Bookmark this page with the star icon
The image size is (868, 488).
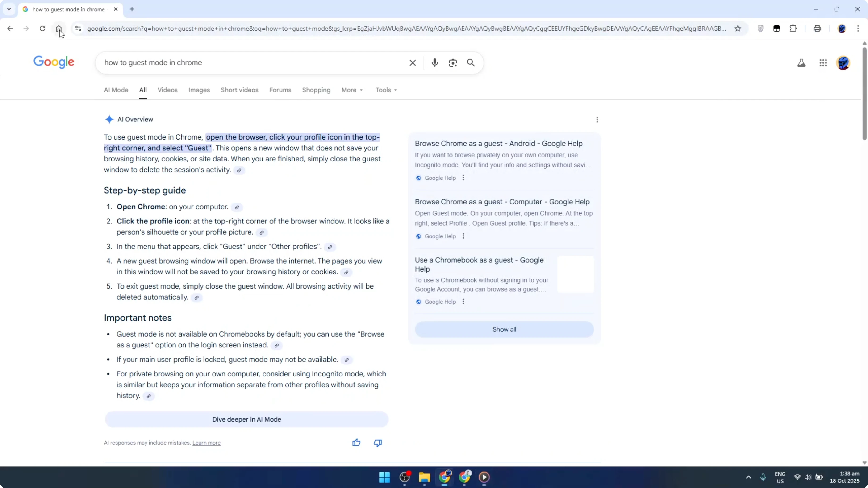click(x=738, y=29)
